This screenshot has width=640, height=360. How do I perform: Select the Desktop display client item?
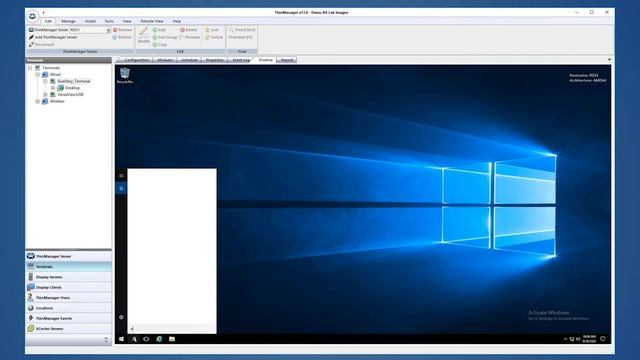coord(72,88)
